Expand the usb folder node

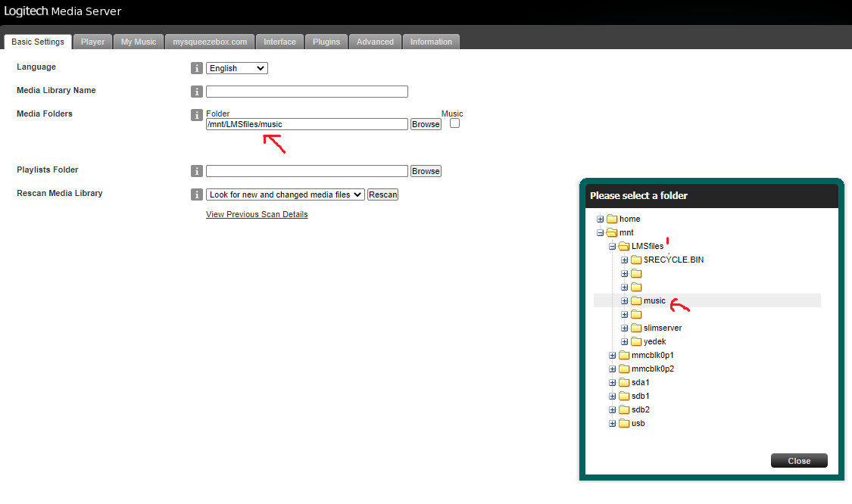pyautogui.click(x=613, y=423)
